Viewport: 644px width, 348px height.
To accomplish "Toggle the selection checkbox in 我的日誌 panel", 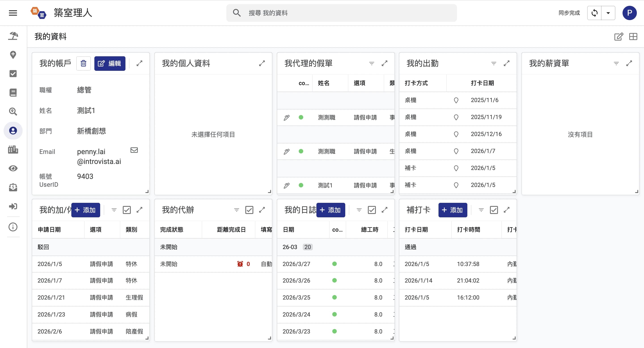I will (371, 210).
